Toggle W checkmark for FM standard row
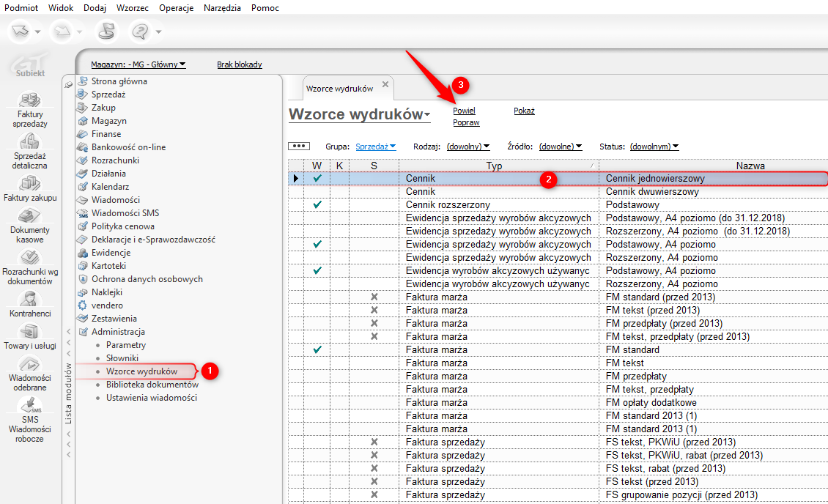 point(317,350)
